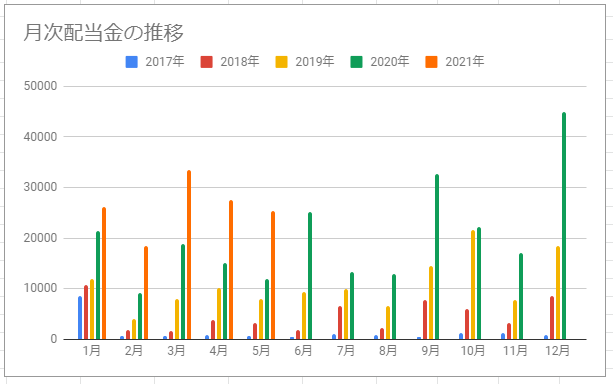Click the 40000 y-axis label

coord(40,137)
